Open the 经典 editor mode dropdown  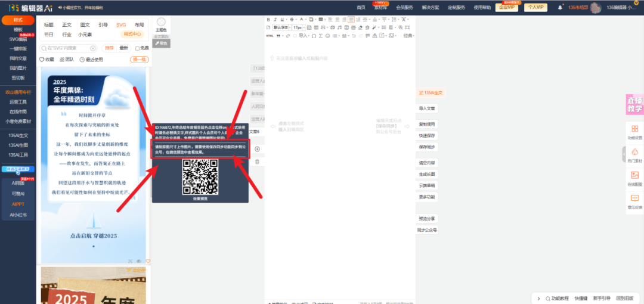click(x=408, y=36)
